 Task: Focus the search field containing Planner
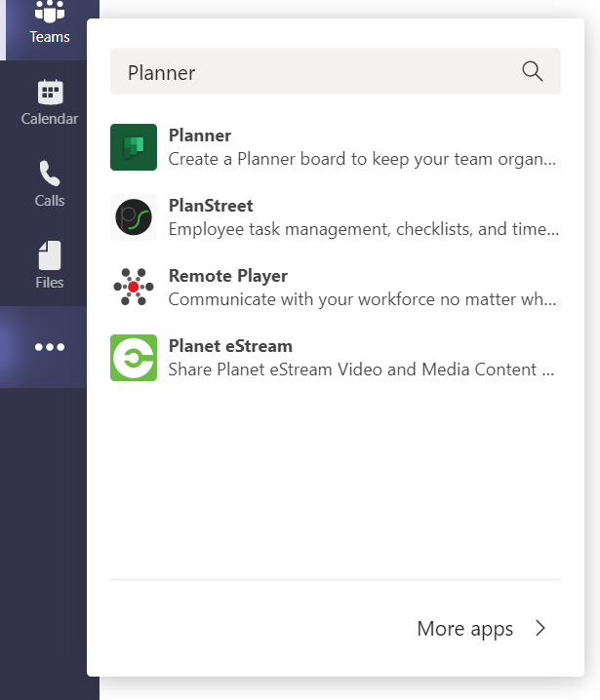[336, 71]
